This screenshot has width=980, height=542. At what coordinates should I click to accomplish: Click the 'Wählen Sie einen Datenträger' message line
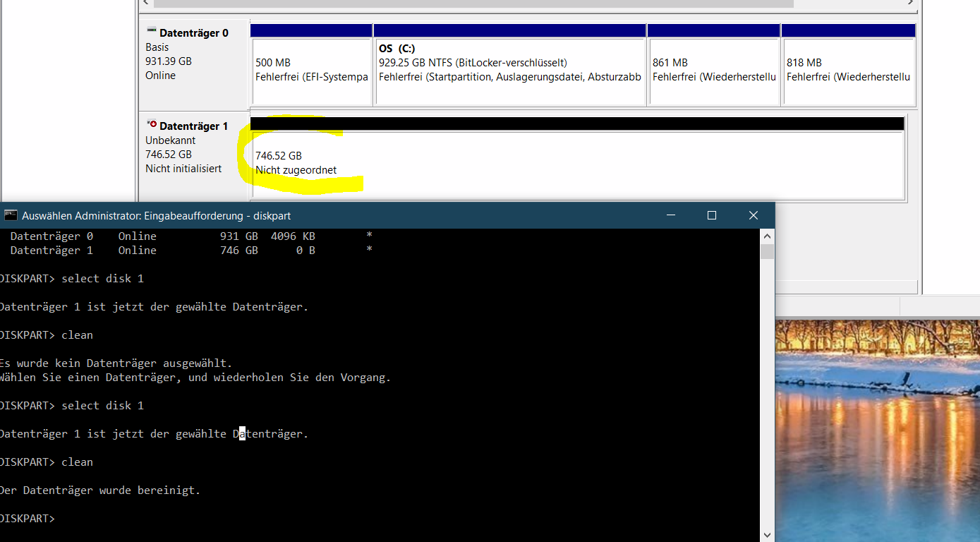(x=195, y=377)
